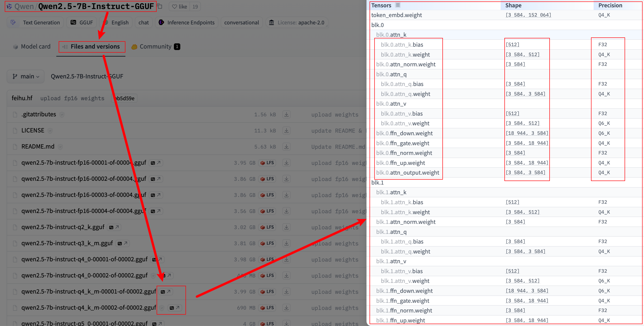Open the Community tab
The image size is (644, 326).
pos(155,47)
